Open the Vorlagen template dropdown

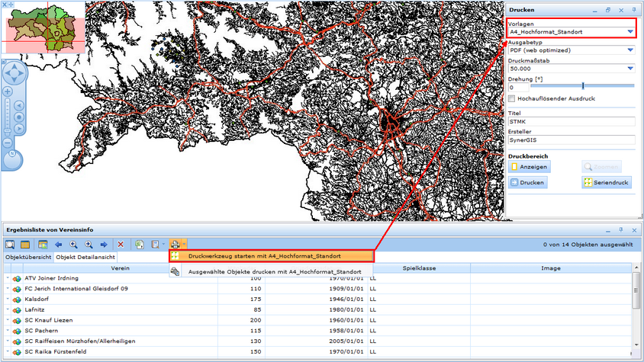[630, 32]
